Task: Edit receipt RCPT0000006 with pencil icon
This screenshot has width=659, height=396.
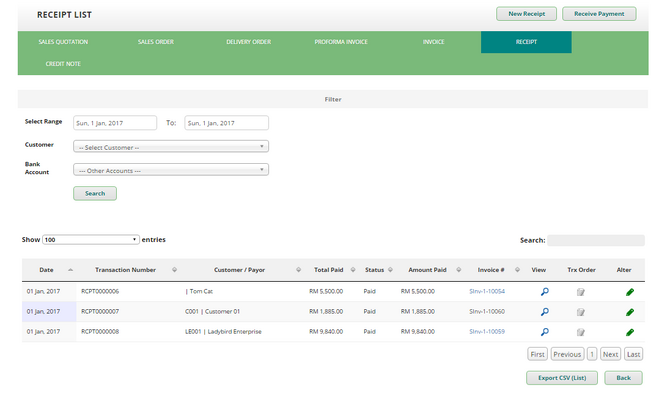Action: tap(630, 292)
